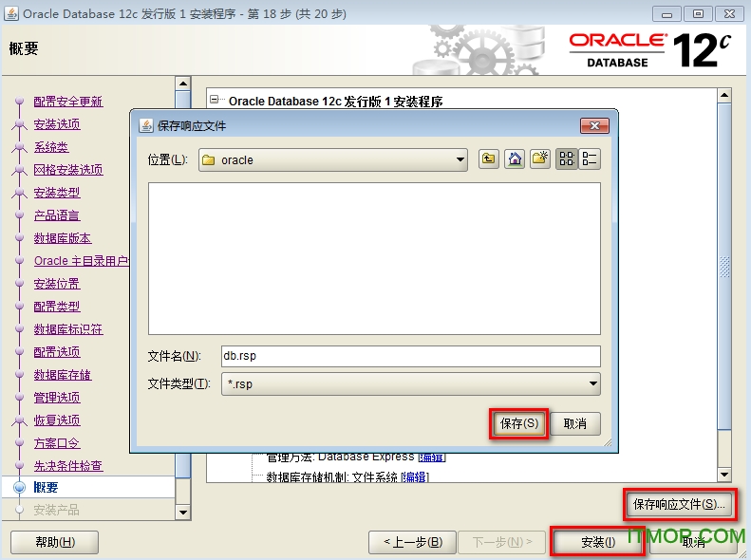Go to the 安装类型 step
This screenshot has height=560, width=751.
[57, 193]
